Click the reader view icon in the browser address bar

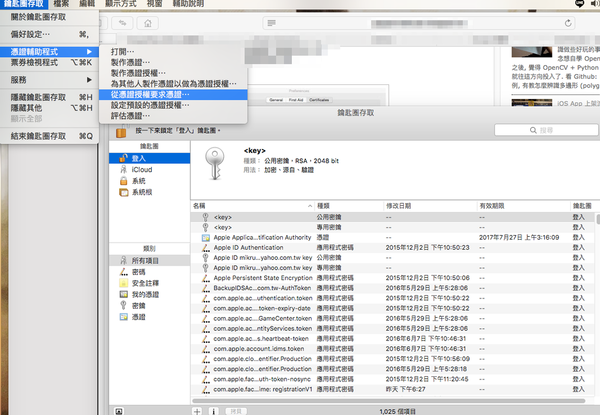[x=272, y=23]
